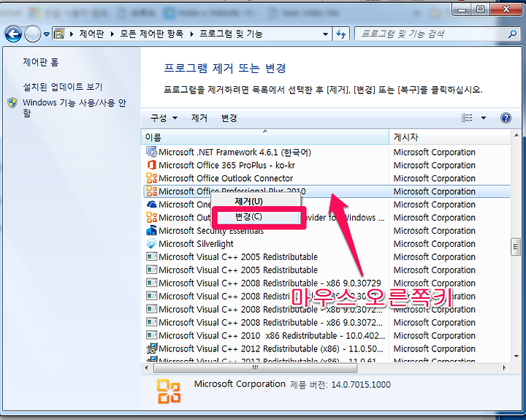Select Visual C++ 2012 (x86) 11.0.50 entry
The width and height of the screenshot is (526, 420).
point(271,348)
